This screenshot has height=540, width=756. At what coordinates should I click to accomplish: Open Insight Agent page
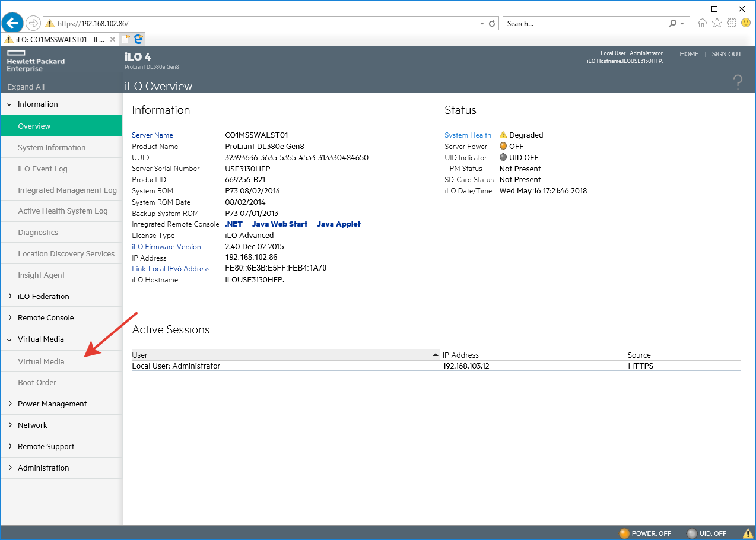click(62, 275)
